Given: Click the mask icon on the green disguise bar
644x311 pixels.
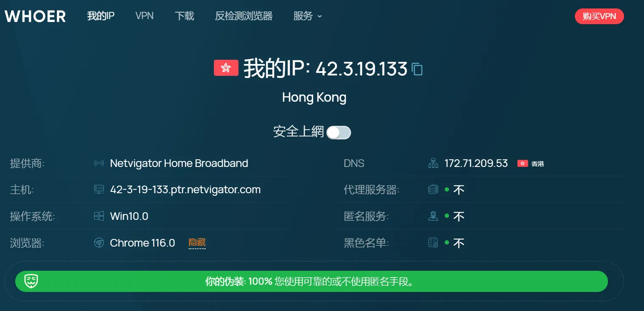Looking at the screenshot, I should click(x=31, y=281).
